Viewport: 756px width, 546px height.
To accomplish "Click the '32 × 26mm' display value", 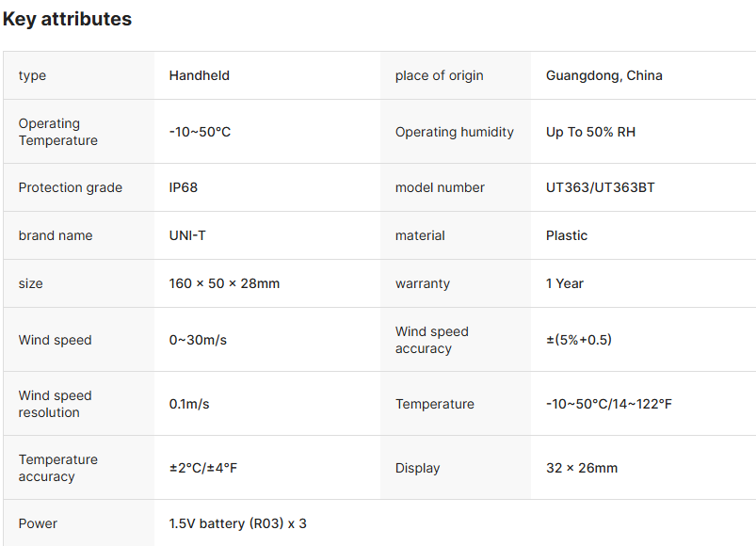I will tap(582, 468).
